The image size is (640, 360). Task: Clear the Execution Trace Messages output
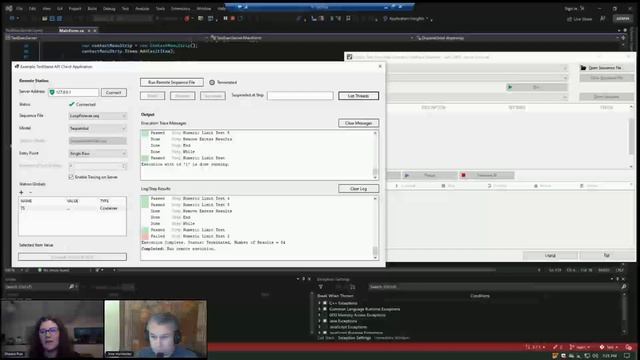(358, 123)
